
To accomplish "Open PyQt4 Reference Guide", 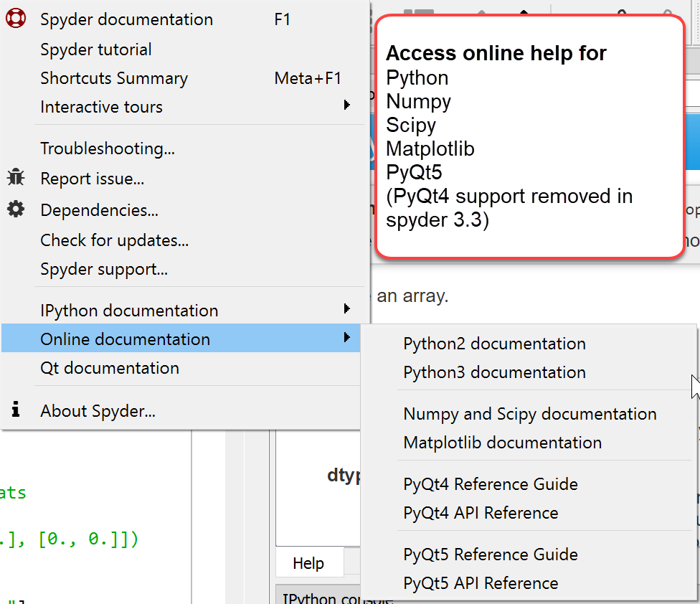I will pyautogui.click(x=529, y=484).
